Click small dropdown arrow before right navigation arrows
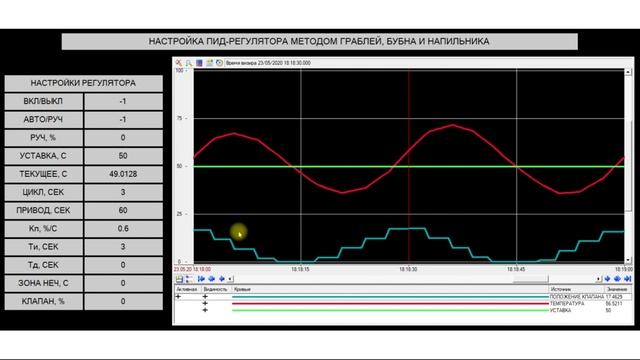The width and height of the screenshot is (640, 360). [598, 279]
